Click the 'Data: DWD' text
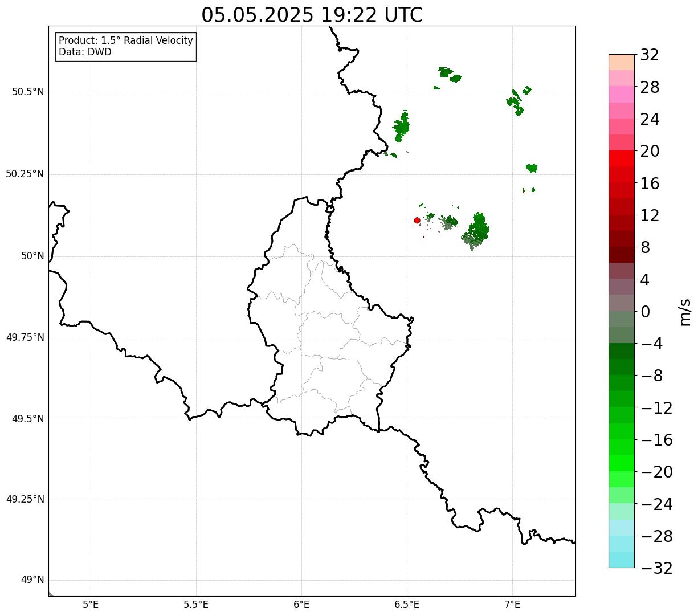The height and width of the screenshot is (616, 698). (85, 52)
